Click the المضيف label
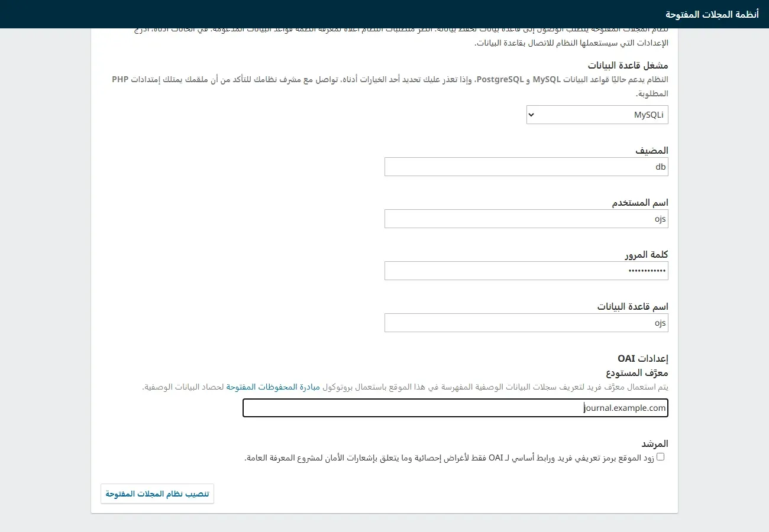Screen dimensions: 769x532 [652, 150]
